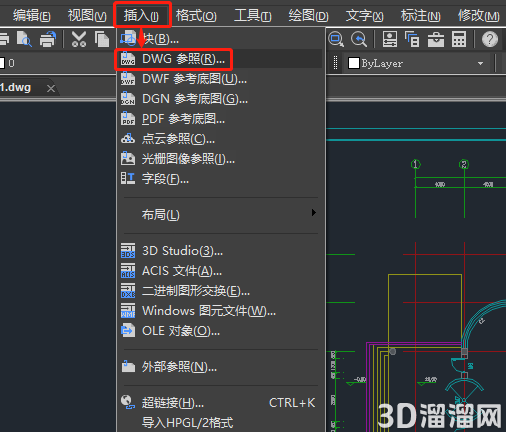The height and width of the screenshot is (432, 506).
Task: Choose 块(B)... from insert menu
Action: 221,39
